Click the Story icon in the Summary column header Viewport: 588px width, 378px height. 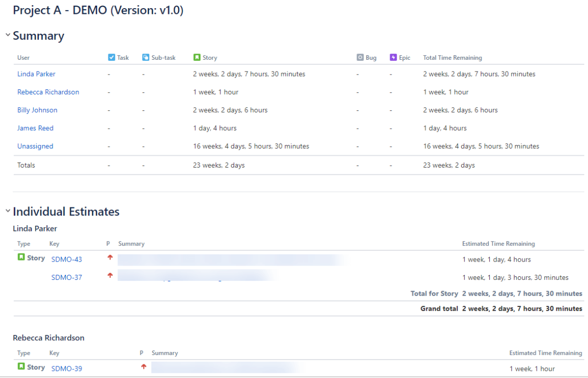[196, 57]
